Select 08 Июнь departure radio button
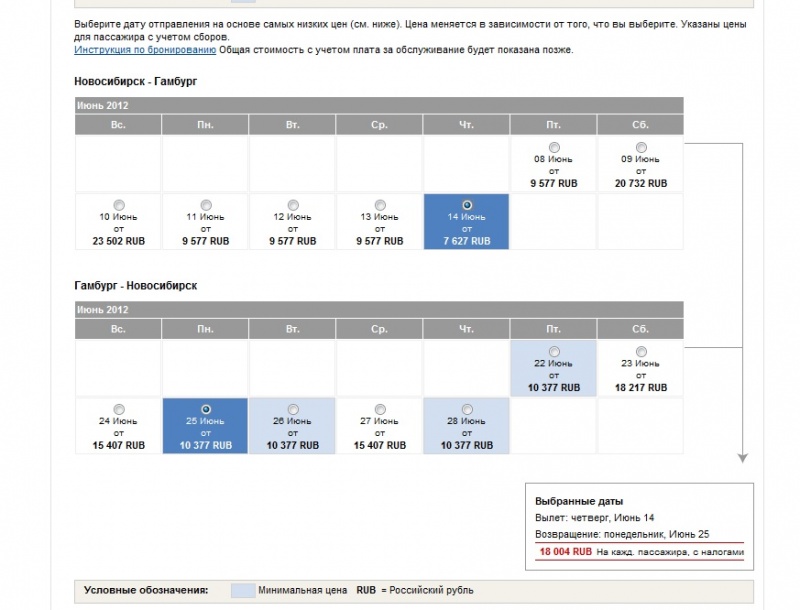800x610 pixels. tap(554, 148)
